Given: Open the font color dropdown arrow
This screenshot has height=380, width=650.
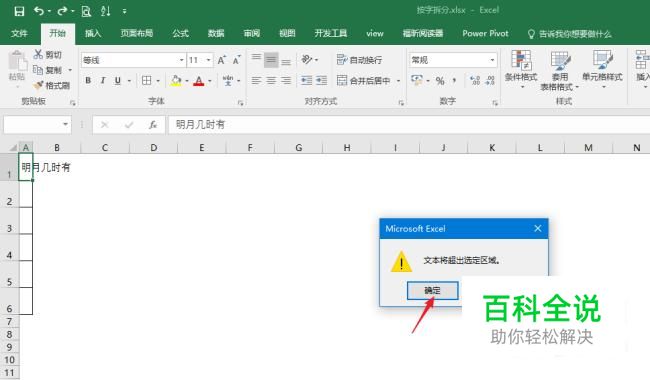Looking at the screenshot, I should click(x=210, y=81).
